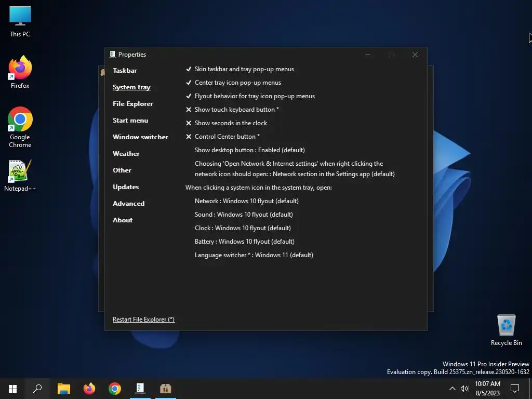Open the Windows Start button
Image resolution: width=532 pixels, height=399 pixels.
[12, 389]
